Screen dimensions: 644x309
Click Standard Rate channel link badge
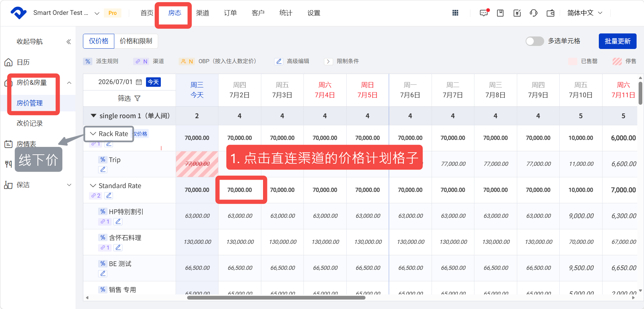coord(96,196)
